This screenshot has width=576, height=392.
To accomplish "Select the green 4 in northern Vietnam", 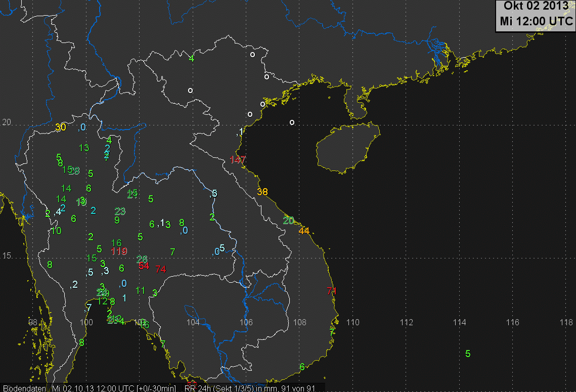I will pyautogui.click(x=191, y=58).
